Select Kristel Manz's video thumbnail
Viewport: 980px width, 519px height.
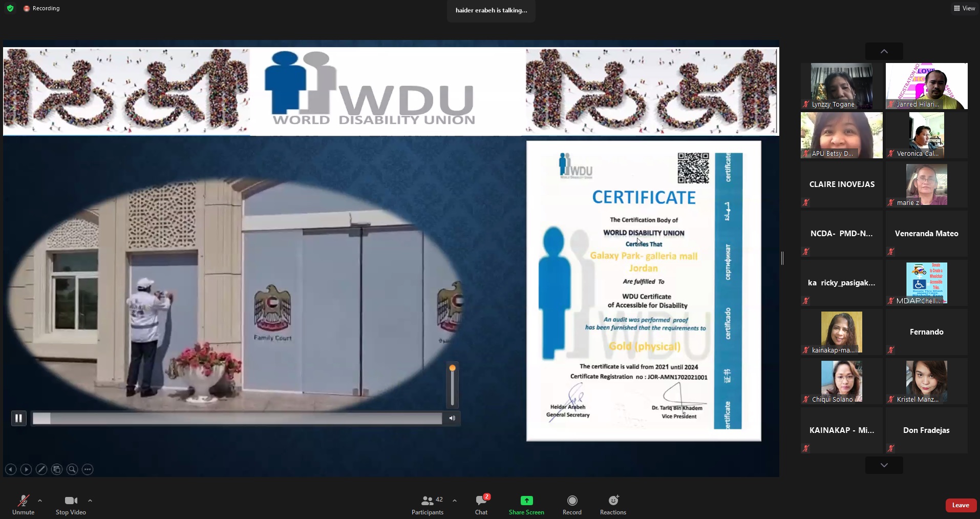tap(927, 381)
